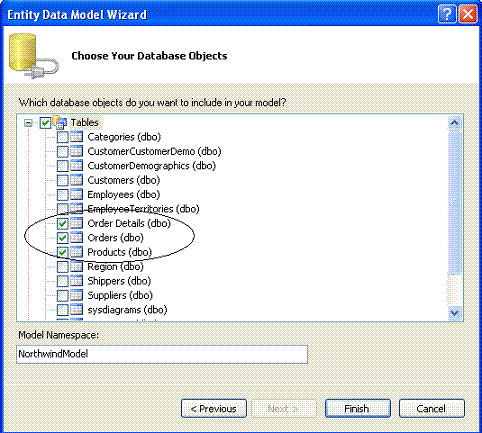Click the Suppliers table icon
The height and width of the screenshot is (433, 482).
(77, 295)
